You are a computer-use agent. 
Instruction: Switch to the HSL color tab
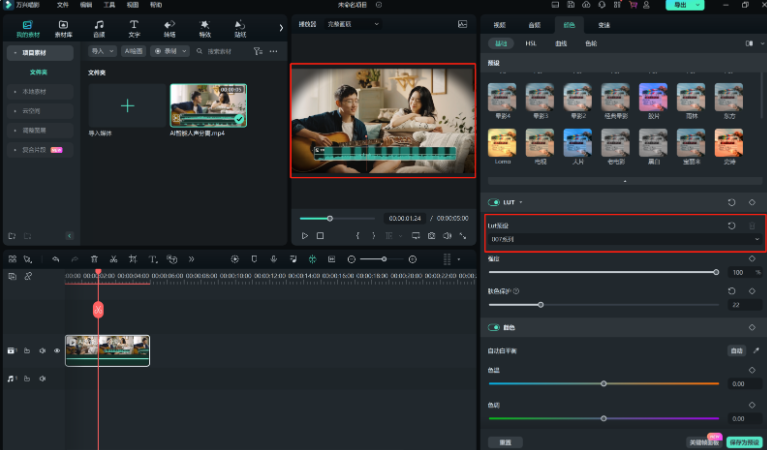tap(531, 44)
